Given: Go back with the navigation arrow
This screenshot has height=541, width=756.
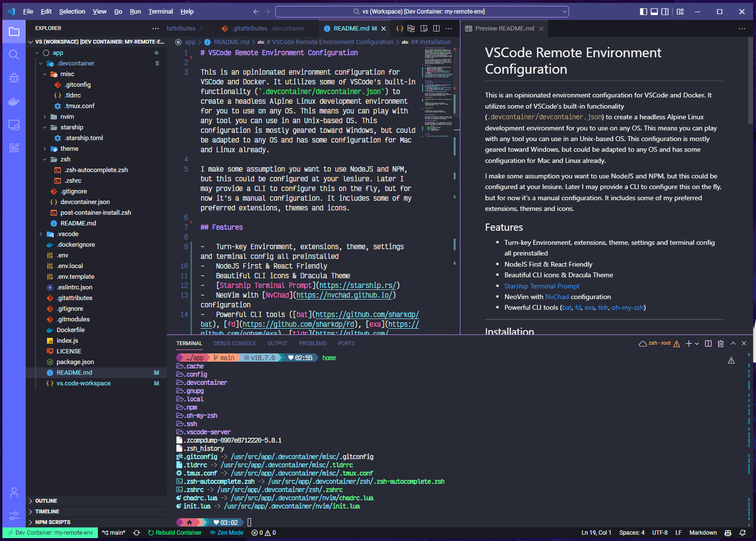Looking at the screenshot, I should (x=256, y=12).
